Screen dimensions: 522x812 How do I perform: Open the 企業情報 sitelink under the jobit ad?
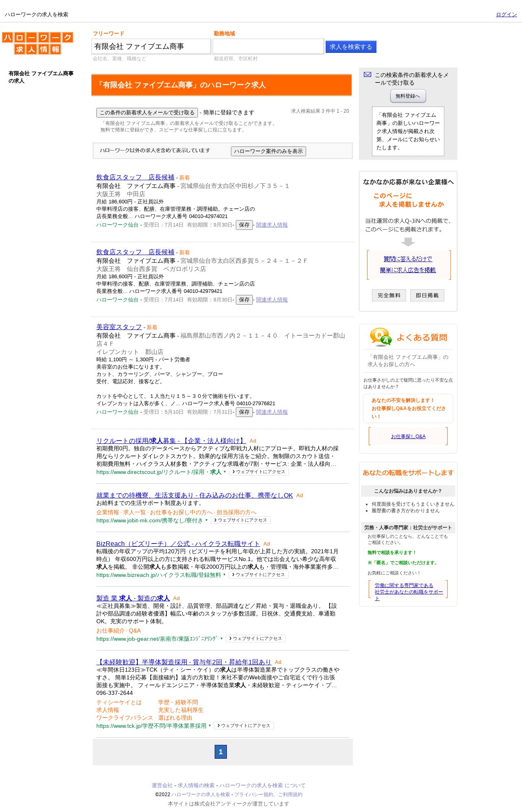click(x=108, y=513)
